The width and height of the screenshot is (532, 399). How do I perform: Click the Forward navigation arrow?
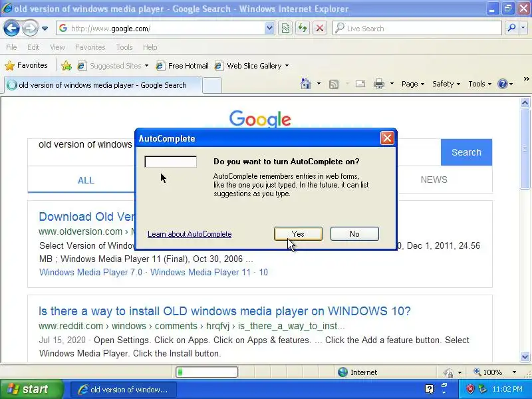30,28
